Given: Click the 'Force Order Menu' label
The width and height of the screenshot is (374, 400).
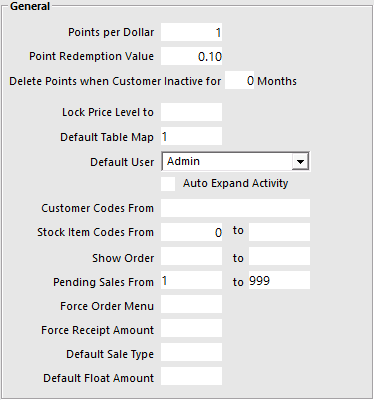Looking at the screenshot, I should tap(107, 306).
